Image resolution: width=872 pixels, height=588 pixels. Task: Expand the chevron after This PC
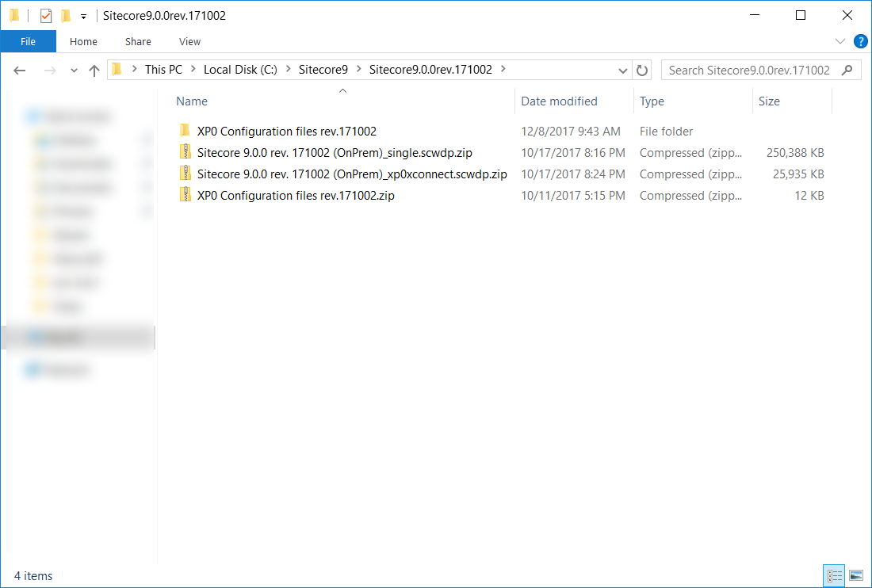193,69
